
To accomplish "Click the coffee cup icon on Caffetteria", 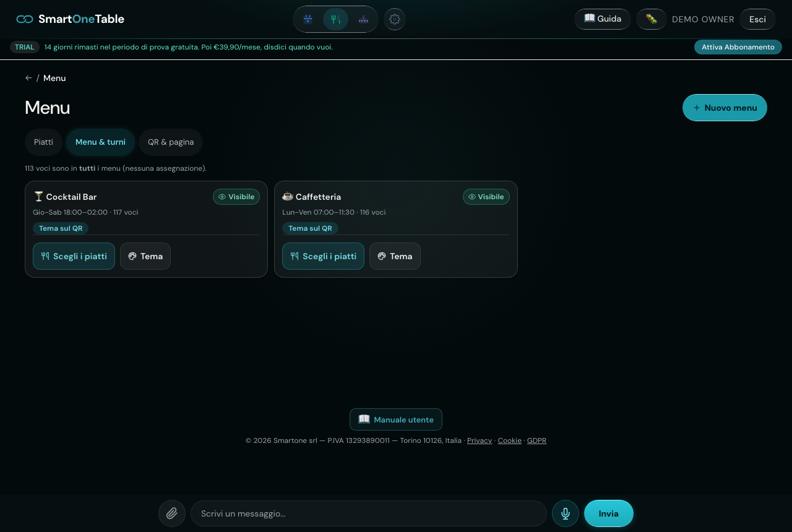I will [288, 197].
